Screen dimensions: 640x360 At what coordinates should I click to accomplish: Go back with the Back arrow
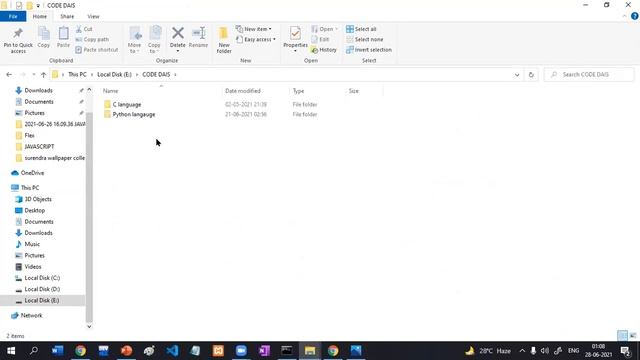(x=9, y=75)
